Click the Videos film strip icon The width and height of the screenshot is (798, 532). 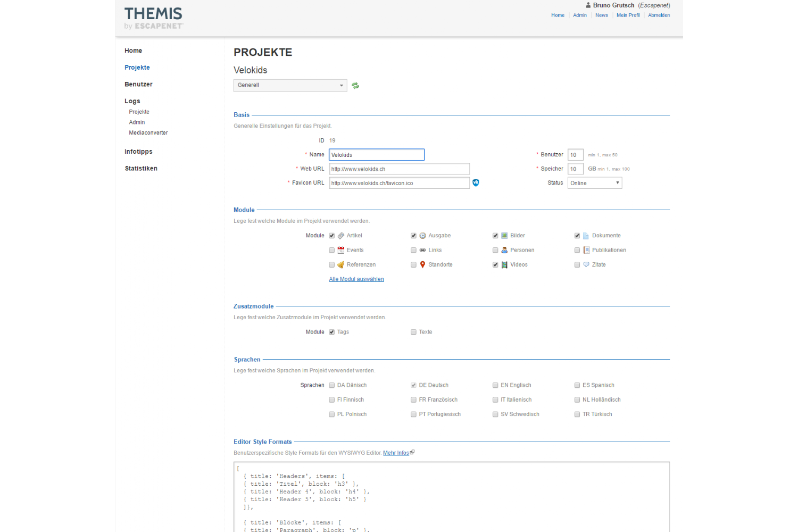click(504, 264)
